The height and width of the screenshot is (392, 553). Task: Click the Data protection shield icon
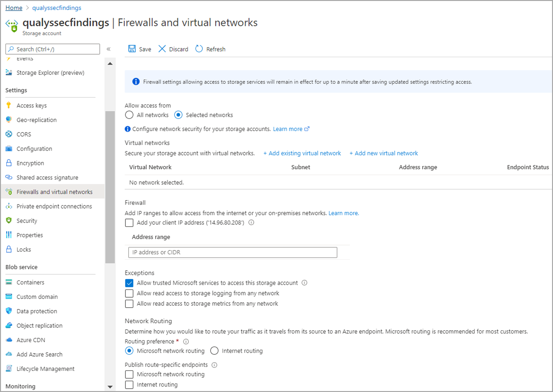tap(9, 311)
